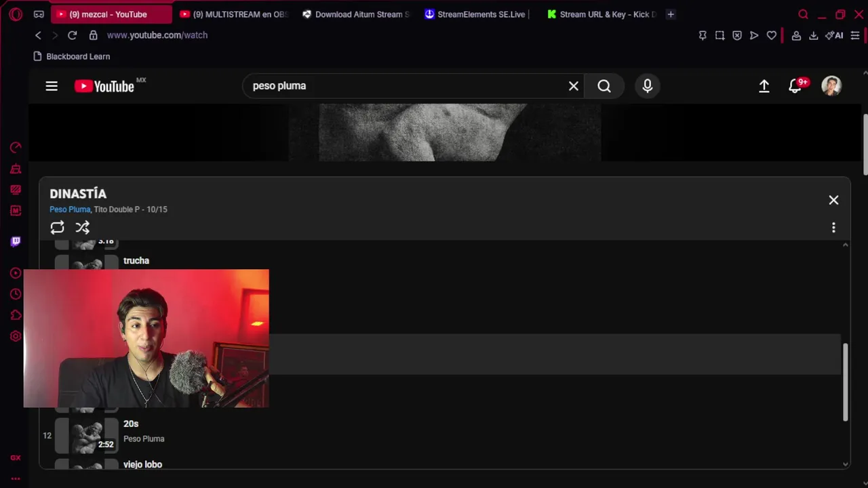868x488 pixels.
Task: Open the Easy Setup sliders icon
Action: point(855,35)
